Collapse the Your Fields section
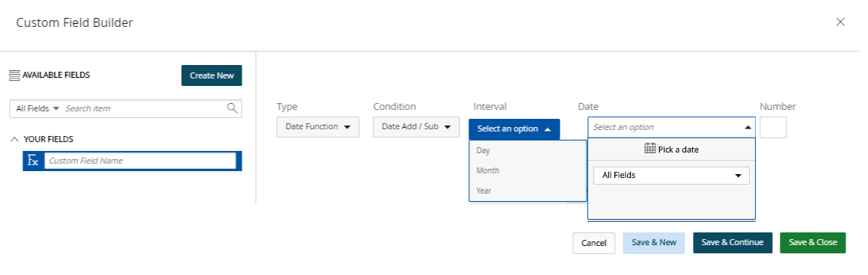This screenshot has width=868, height=275. (15, 140)
